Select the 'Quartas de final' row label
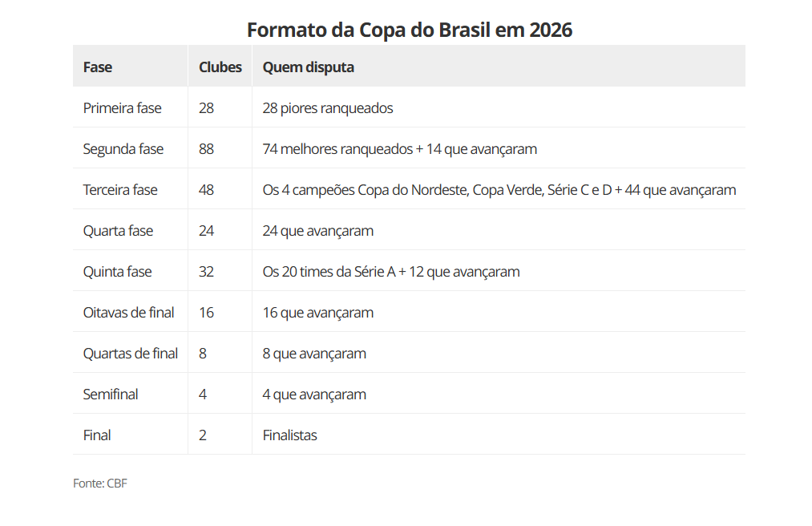Image resolution: width=812 pixels, height=526 pixels. point(130,354)
